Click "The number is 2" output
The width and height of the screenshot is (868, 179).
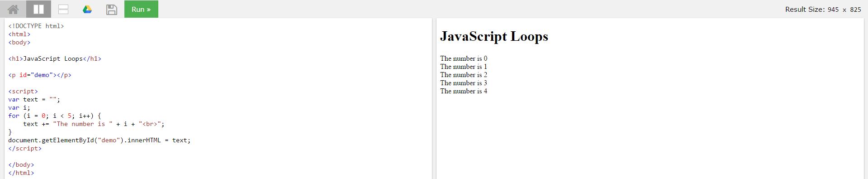pyautogui.click(x=464, y=75)
